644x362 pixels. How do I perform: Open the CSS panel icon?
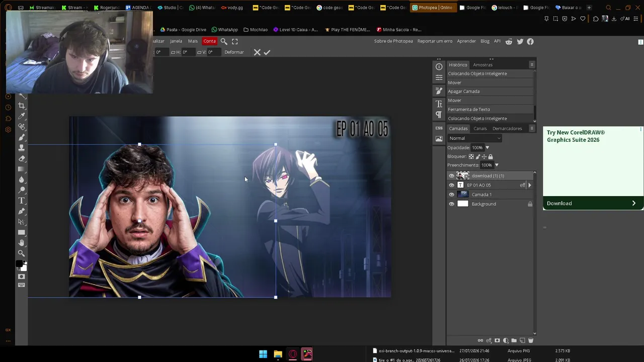[x=439, y=128]
